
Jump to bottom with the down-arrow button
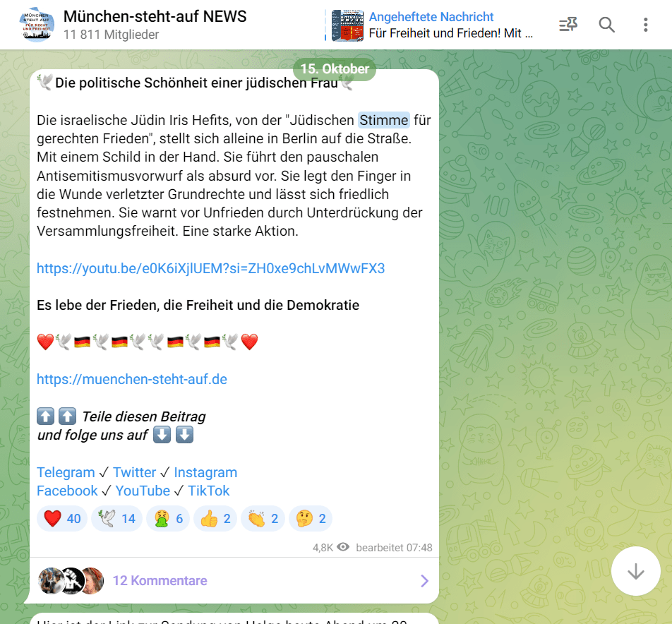[635, 571]
